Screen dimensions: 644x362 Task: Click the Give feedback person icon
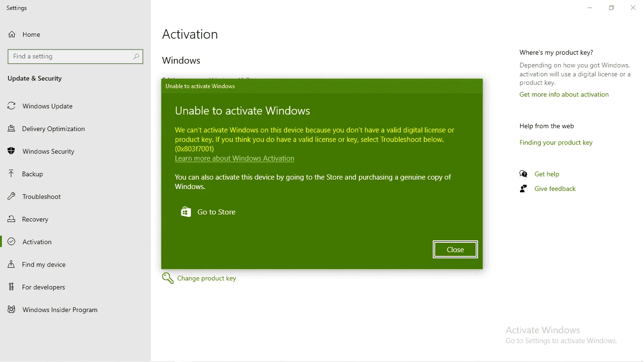click(x=523, y=189)
